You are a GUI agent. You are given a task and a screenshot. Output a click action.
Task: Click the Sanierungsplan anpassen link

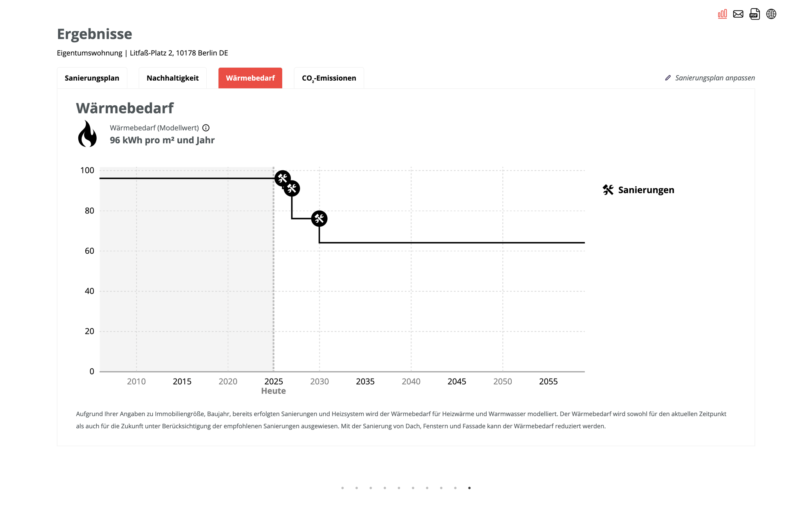715,78
